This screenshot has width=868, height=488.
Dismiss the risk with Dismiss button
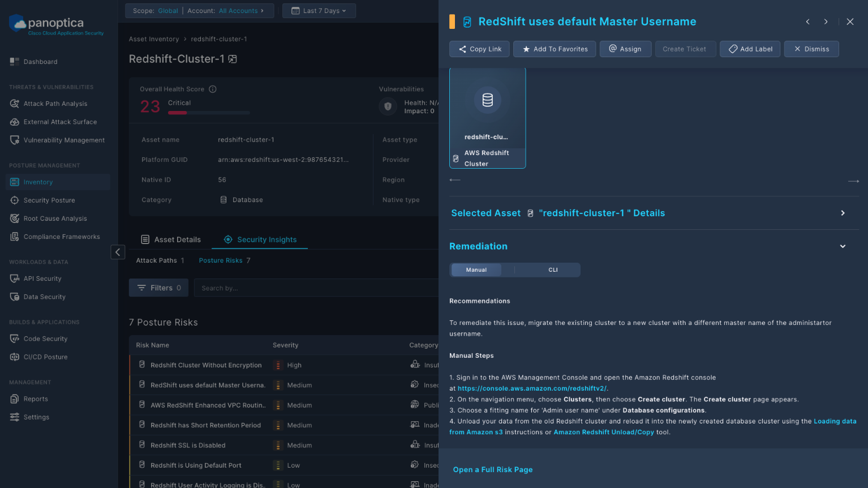[x=811, y=49]
